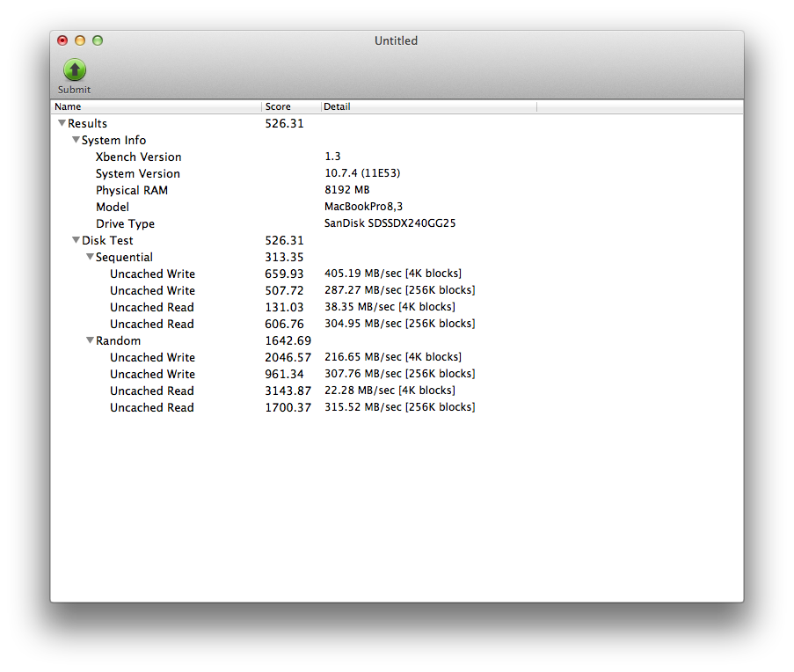Click the SanDisk SDSSDX240GG25 detail value

pyautogui.click(x=390, y=223)
